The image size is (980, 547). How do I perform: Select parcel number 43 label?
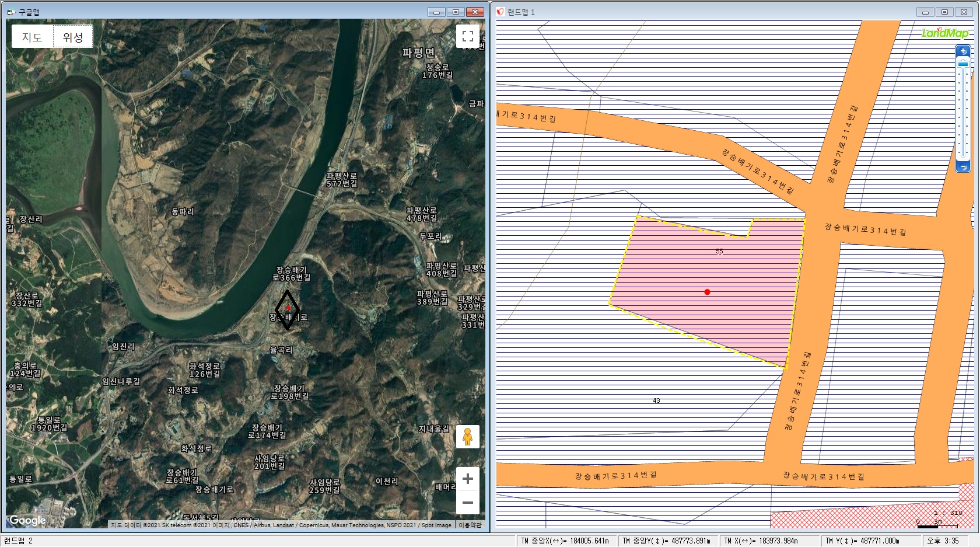[656, 400]
